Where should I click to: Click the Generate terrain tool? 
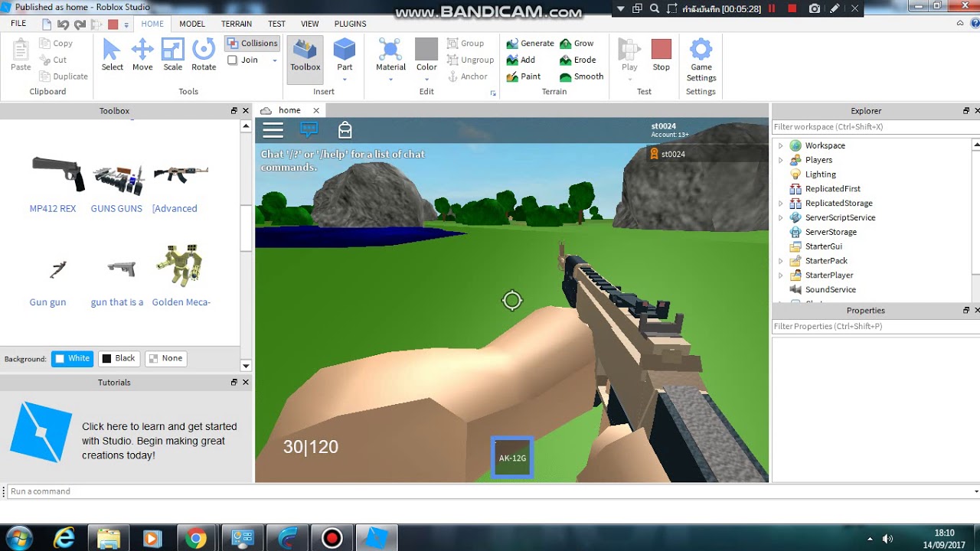coord(530,44)
